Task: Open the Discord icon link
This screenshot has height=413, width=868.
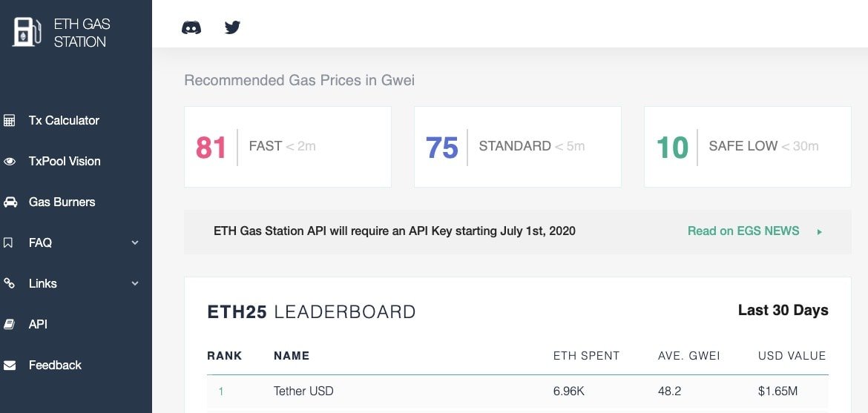Action: point(191,28)
